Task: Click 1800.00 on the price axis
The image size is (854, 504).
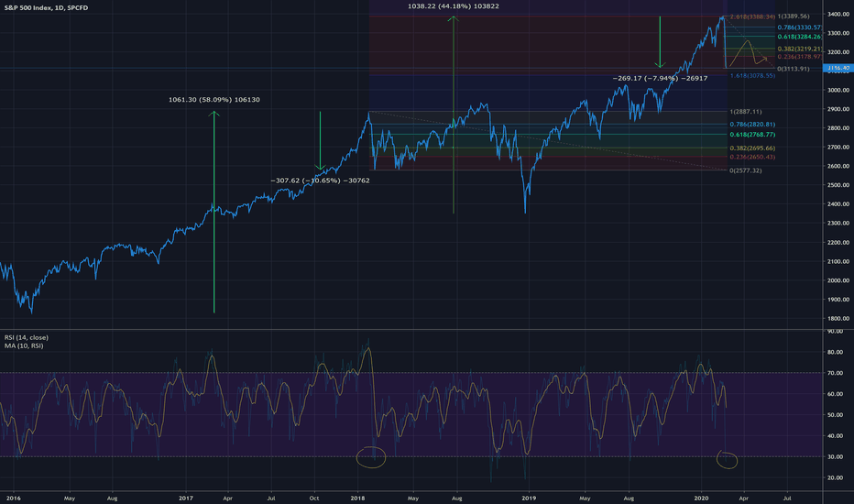Action: [x=838, y=319]
